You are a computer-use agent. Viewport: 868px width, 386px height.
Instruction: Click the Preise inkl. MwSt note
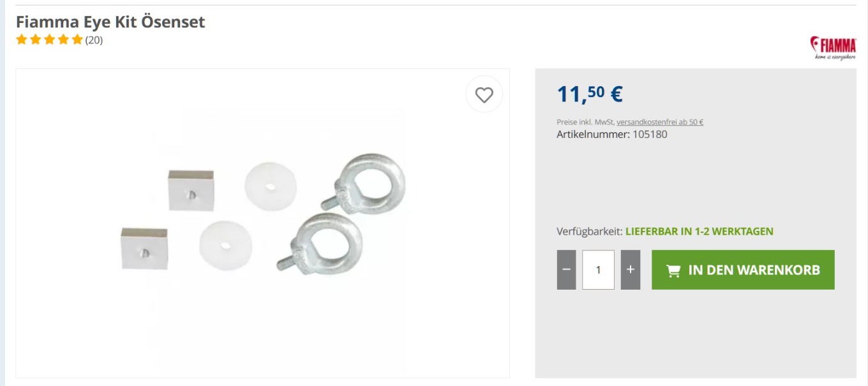[x=585, y=122]
